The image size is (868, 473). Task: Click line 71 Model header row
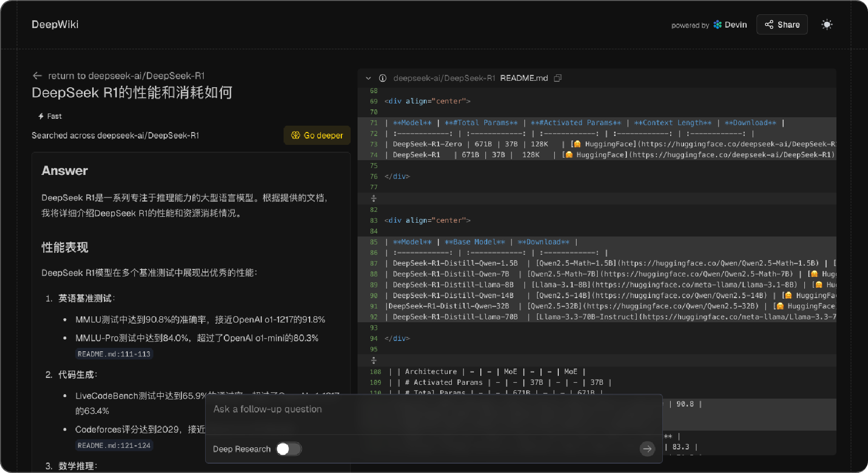pyautogui.click(x=597, y=123)
